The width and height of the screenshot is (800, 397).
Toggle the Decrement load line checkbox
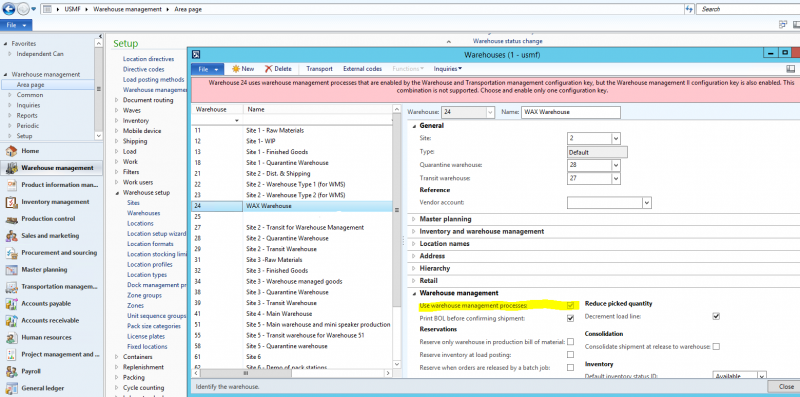click(x=716, y=316)
